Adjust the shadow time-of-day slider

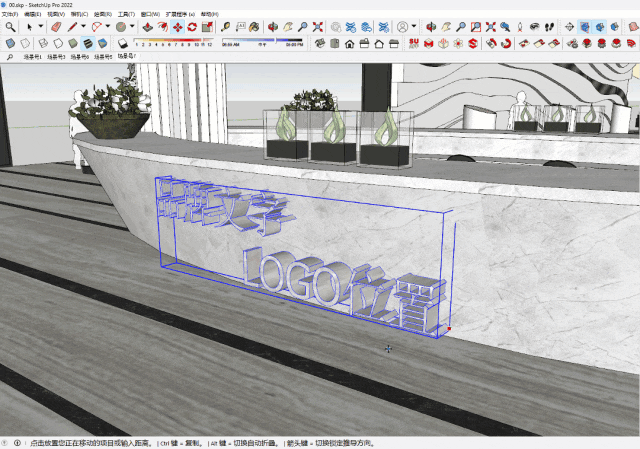pyautogui.click(x=262, y=42)
